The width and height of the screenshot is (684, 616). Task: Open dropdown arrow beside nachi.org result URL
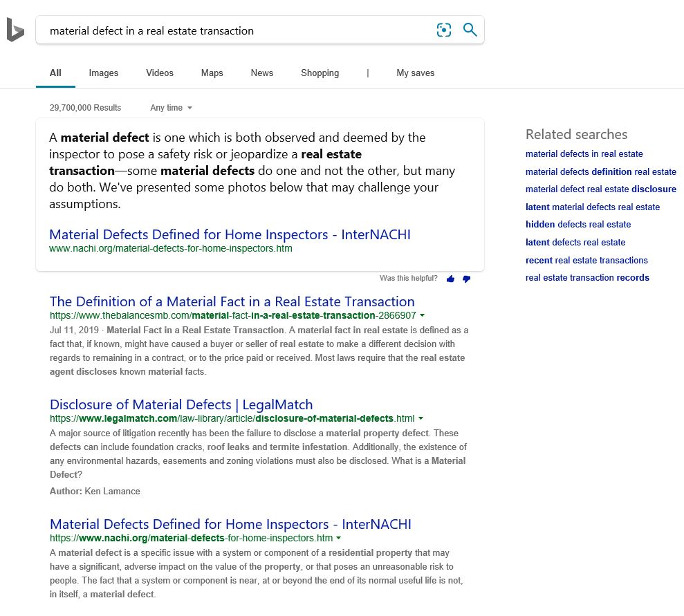(339, 538)
